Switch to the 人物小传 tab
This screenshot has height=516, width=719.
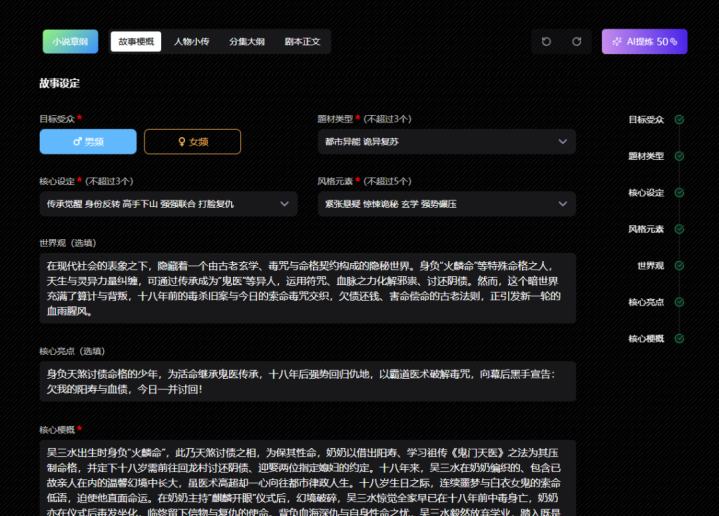(191, 42)
